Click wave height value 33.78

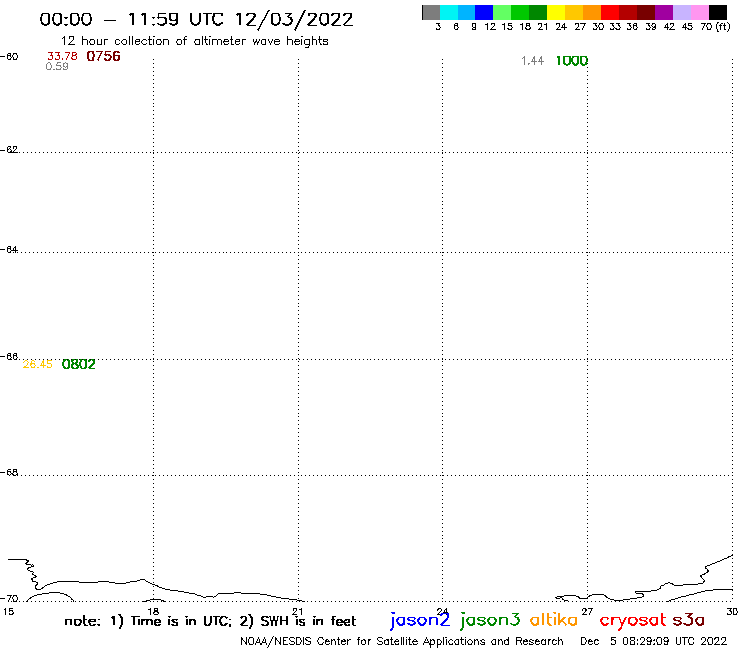[62, 57]
